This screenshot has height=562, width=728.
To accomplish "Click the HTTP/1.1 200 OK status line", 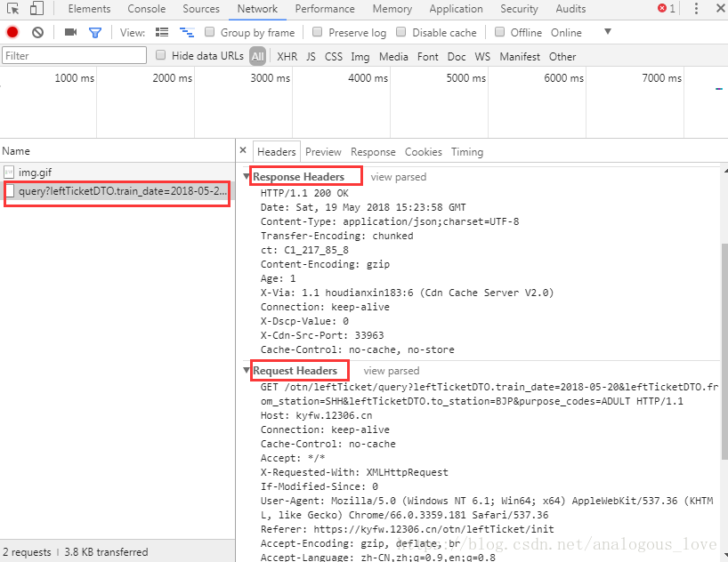I will [304, 193].
